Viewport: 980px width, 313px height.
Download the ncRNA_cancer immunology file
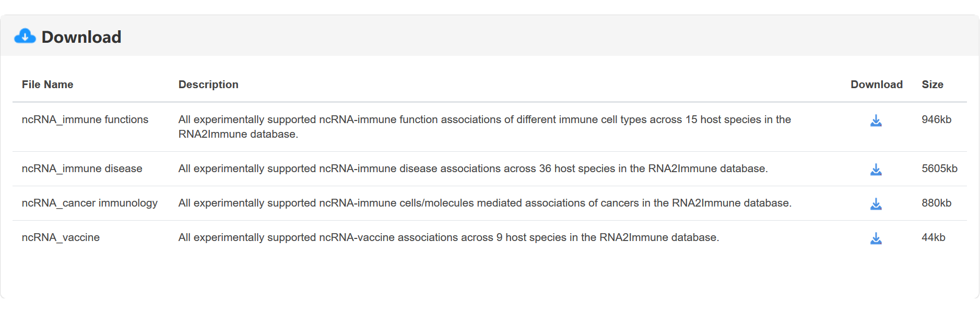click(876, 204)
